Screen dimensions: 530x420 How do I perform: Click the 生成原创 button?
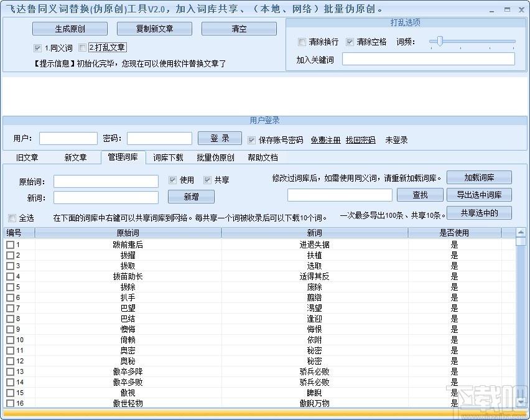(70, 29)
